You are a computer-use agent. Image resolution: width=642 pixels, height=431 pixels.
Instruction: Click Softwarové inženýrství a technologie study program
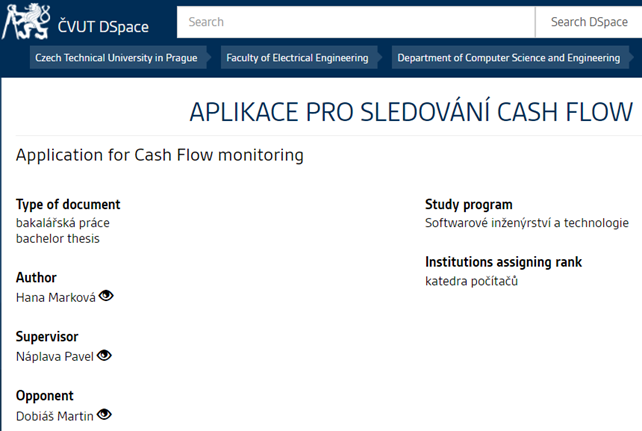(x=527, y=223)
